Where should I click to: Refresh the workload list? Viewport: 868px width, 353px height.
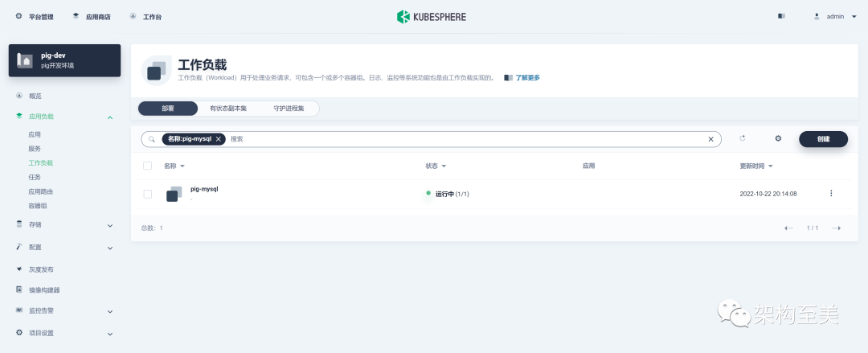point(743,138)
